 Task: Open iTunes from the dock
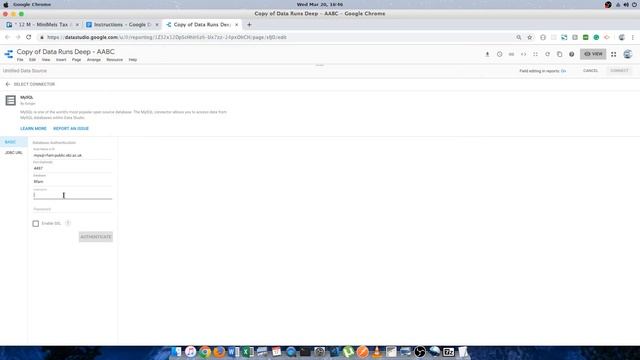click(191, 351)
